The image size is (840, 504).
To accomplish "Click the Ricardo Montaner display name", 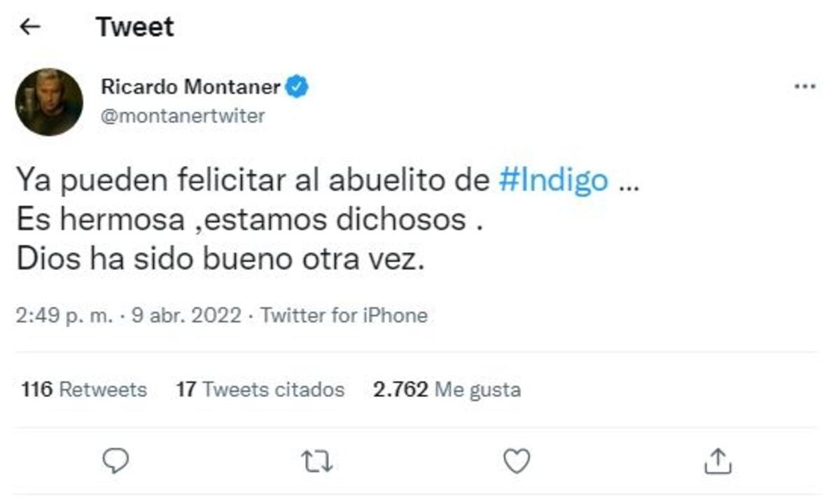I will [x=190, y=87].
